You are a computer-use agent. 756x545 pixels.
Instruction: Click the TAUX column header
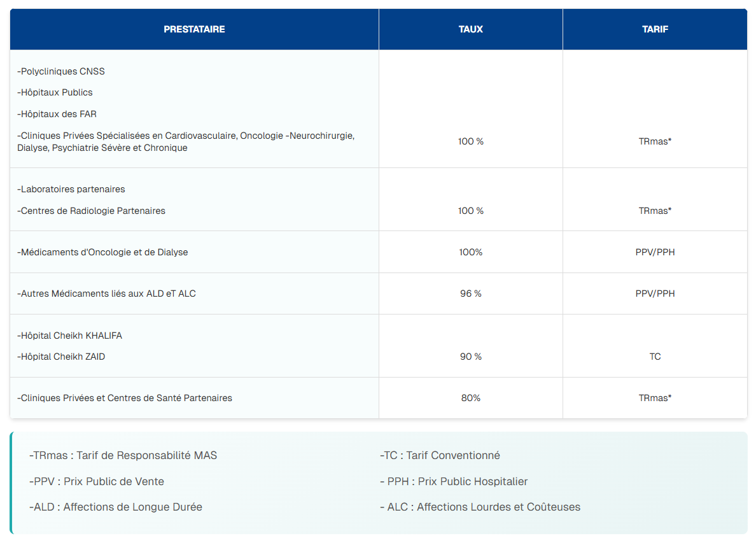tap(470, 29)
